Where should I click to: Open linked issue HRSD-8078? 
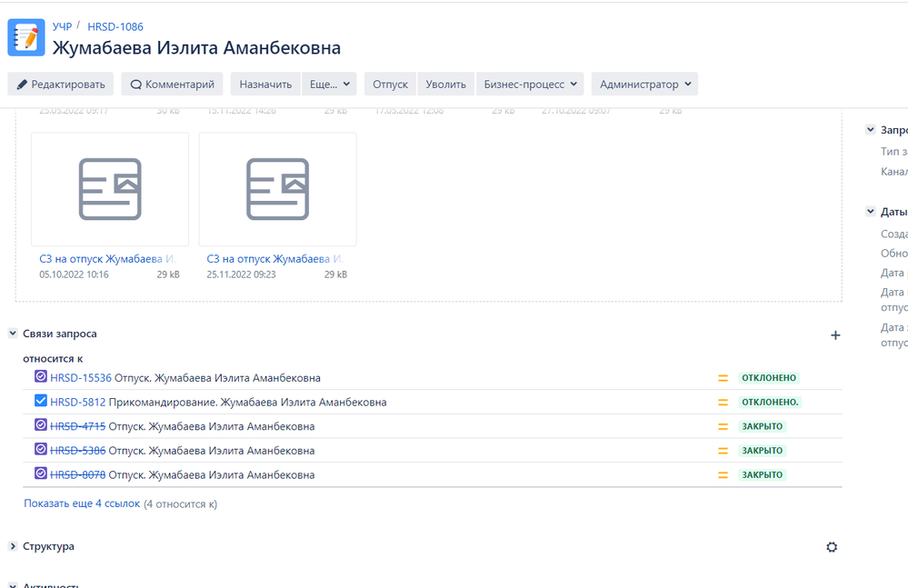coord(77,475)
